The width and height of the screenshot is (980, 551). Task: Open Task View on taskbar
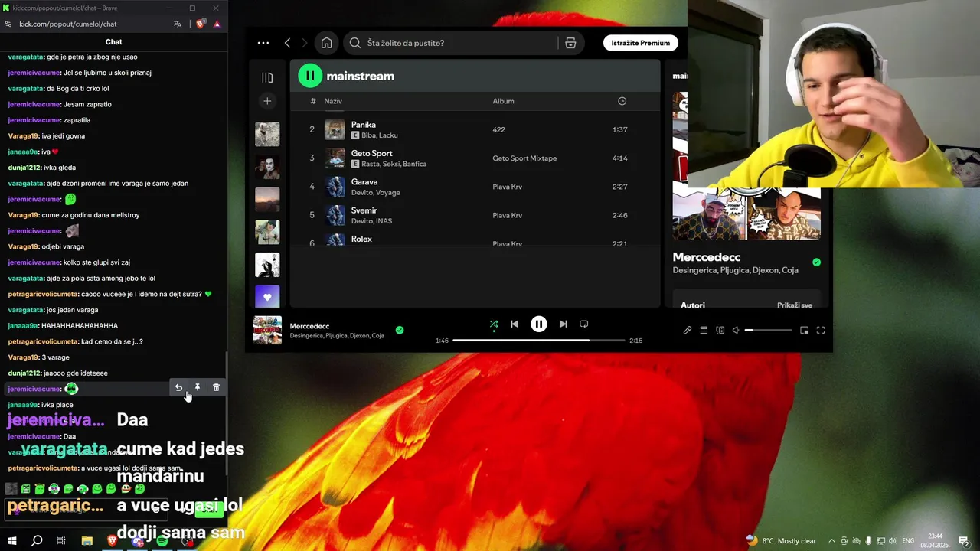(x=61, y=540)
